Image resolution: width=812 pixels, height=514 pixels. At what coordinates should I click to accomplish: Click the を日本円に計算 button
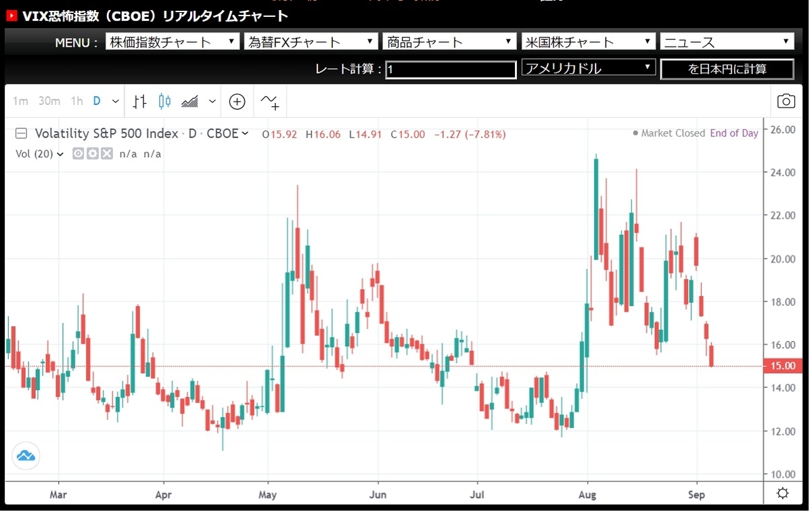727,69
